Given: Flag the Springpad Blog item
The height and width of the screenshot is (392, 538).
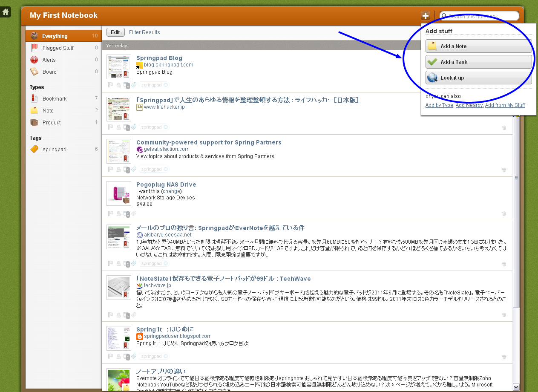Looking at the screenshot, I should click(x=111, y=85).
